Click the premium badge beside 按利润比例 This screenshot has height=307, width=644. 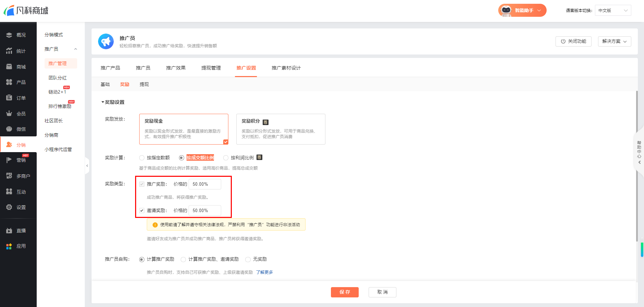point(259,157)
